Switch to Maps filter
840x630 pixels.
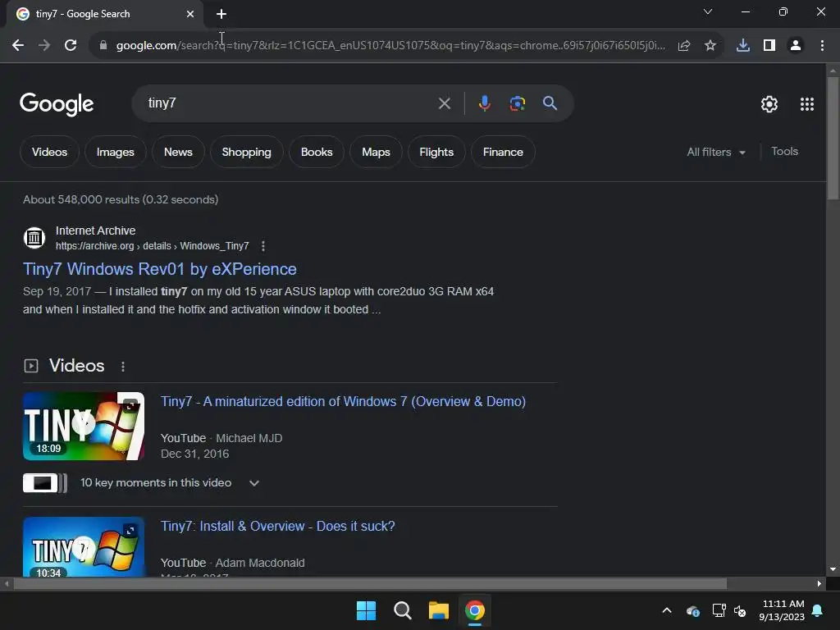[376, 152]
